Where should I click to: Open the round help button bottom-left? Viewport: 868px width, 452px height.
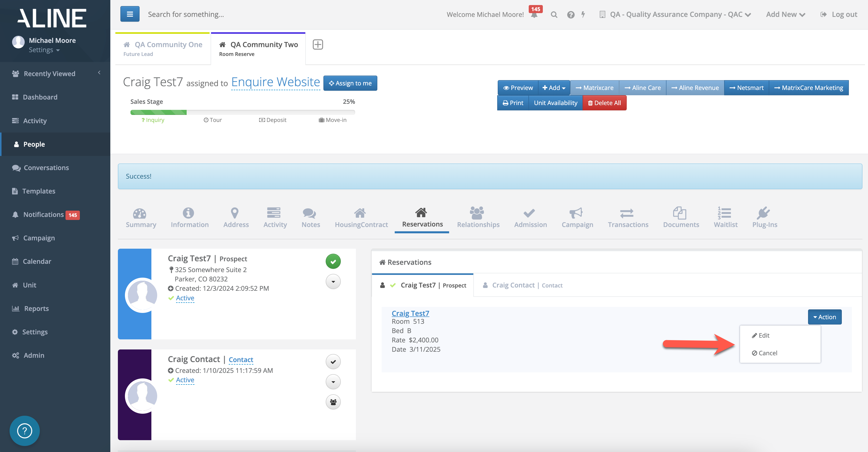click(x=24, y=430)
